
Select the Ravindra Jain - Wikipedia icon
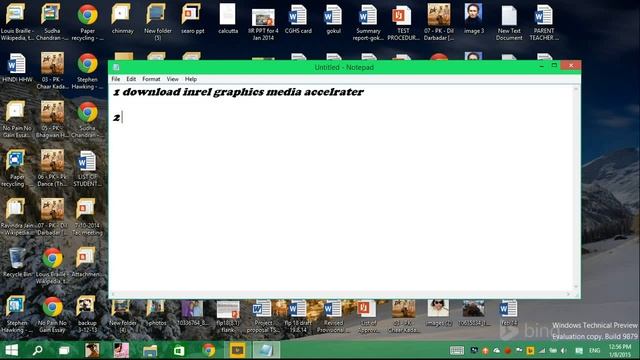tap(17, 217)
